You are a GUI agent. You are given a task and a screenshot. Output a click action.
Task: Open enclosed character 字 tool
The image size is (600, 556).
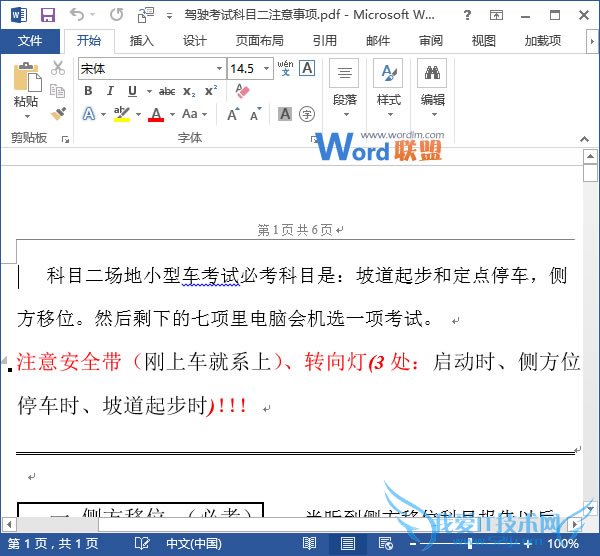click(x=307, y=114)
